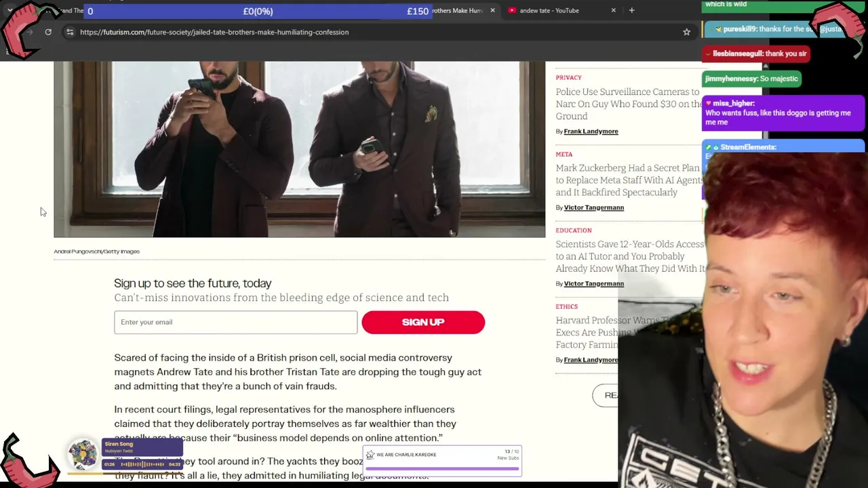Viewport: 868px width, 488px height.
Task: Open the EDUCATION category link
Action: click(x=574, y=230)
